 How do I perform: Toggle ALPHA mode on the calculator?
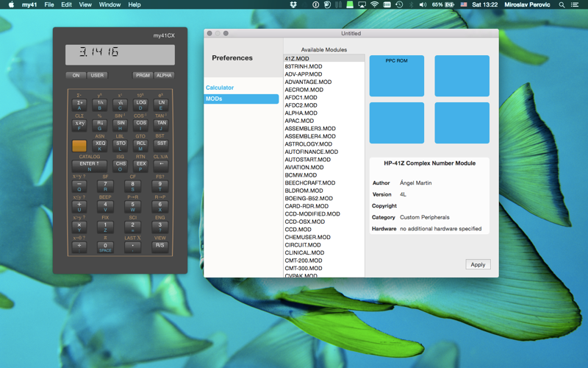[x=164, y=76]
